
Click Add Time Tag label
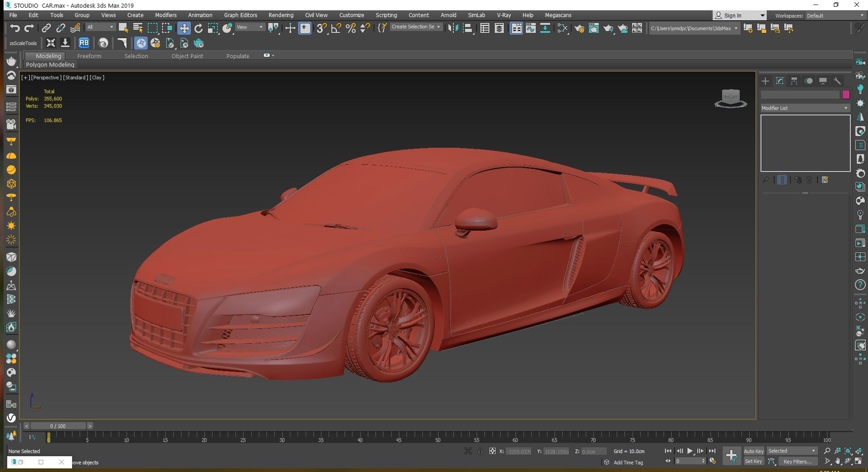(628, 463)
